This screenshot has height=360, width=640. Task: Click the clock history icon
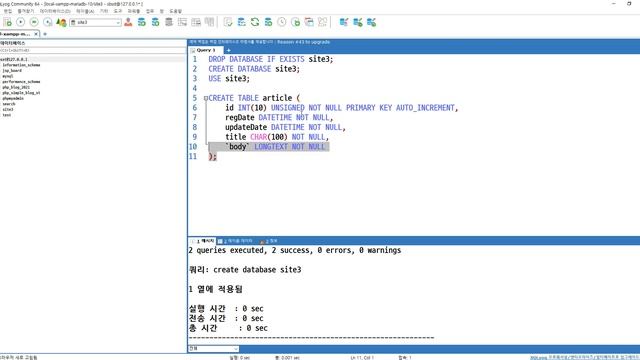(x=282, y=22)
